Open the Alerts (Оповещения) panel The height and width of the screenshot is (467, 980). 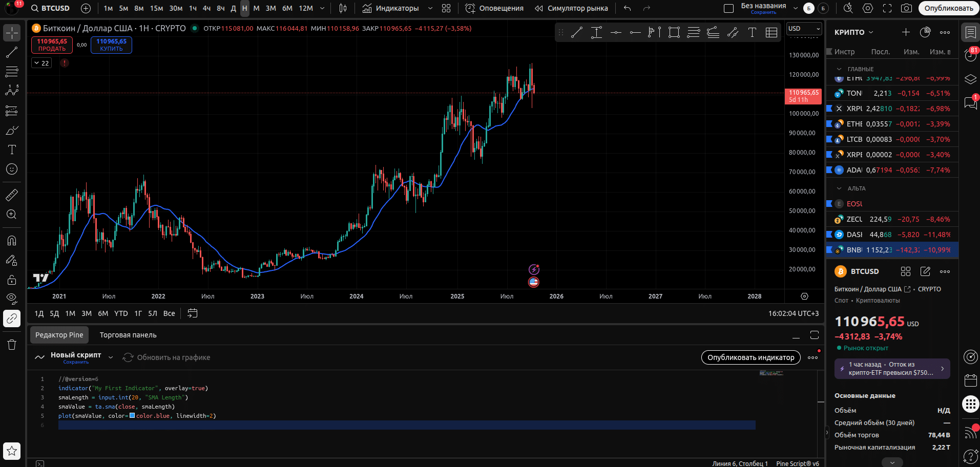point(494,8)
